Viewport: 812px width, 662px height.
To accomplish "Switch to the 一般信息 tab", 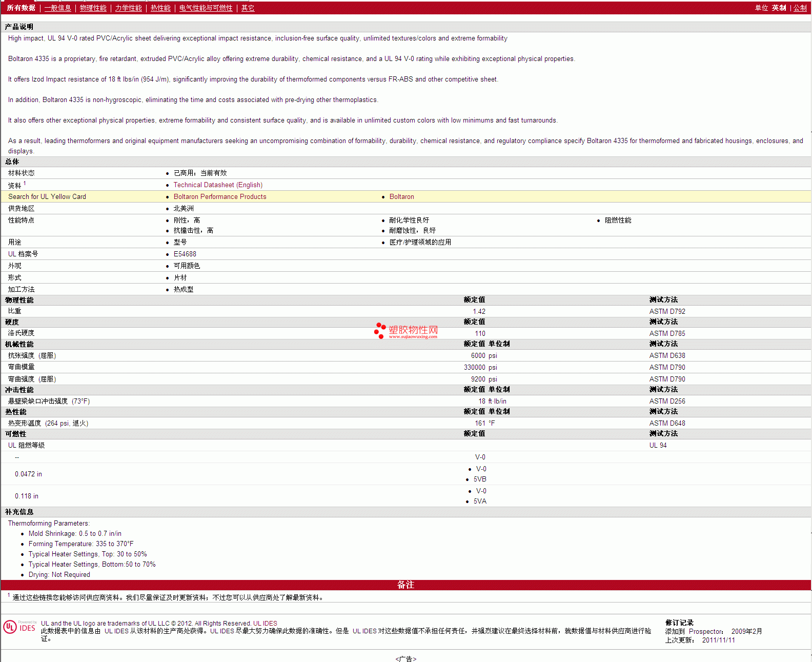I will click(57, 8).
